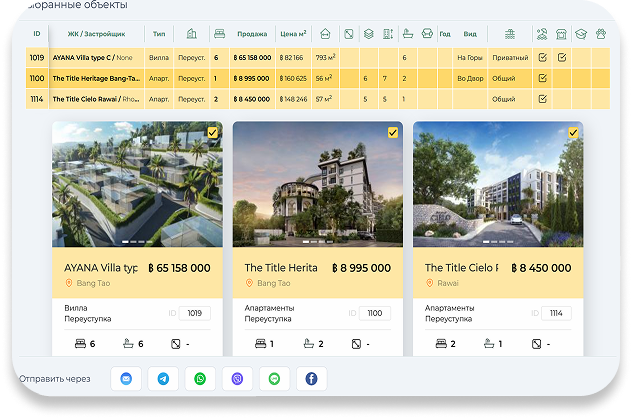Viewport: 631px width, 419px height.
Task: Share via Facebook
Action: pyautogui.click(x=311, y=379)
